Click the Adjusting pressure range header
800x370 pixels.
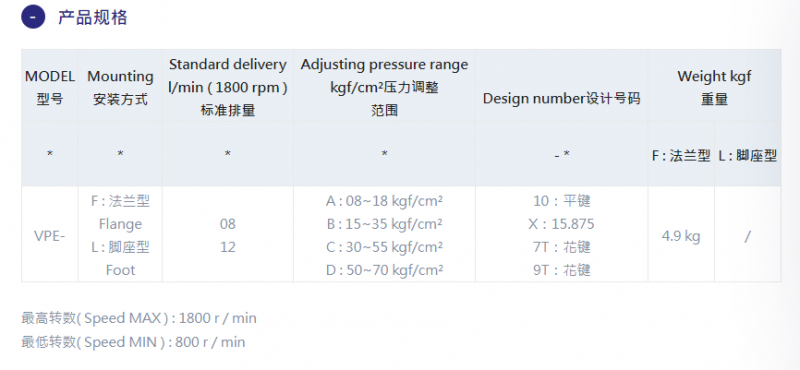point(384,87)
